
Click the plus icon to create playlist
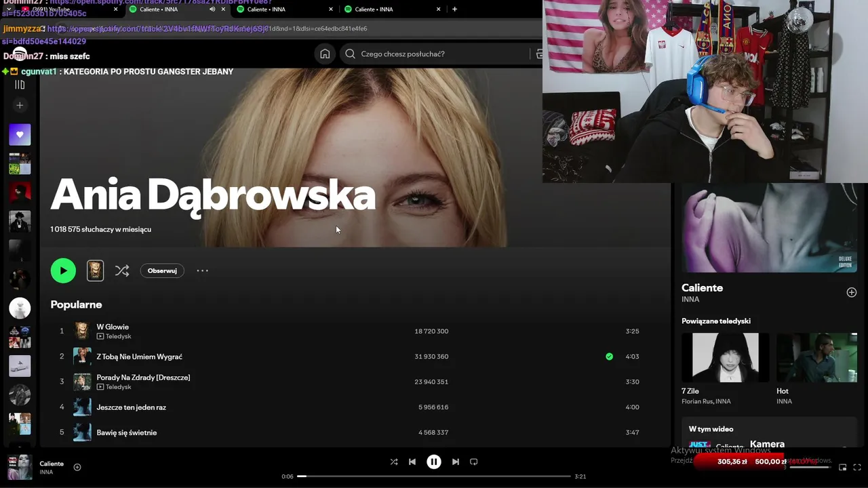(x=20, y=105)
